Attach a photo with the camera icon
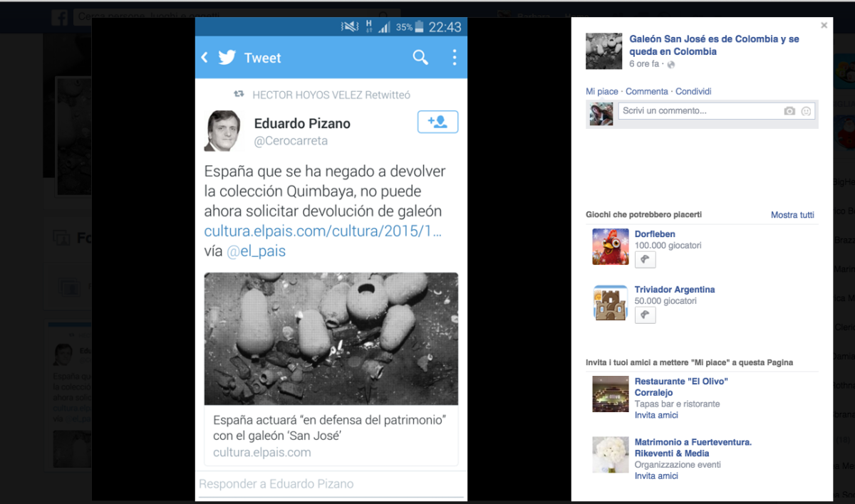The image size is (855, 504). point(789,110)
